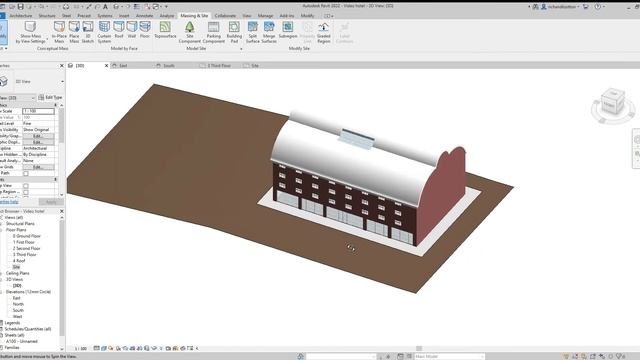Open the Manage ribbon tab

pyautogui.click(x=265, y=16)
